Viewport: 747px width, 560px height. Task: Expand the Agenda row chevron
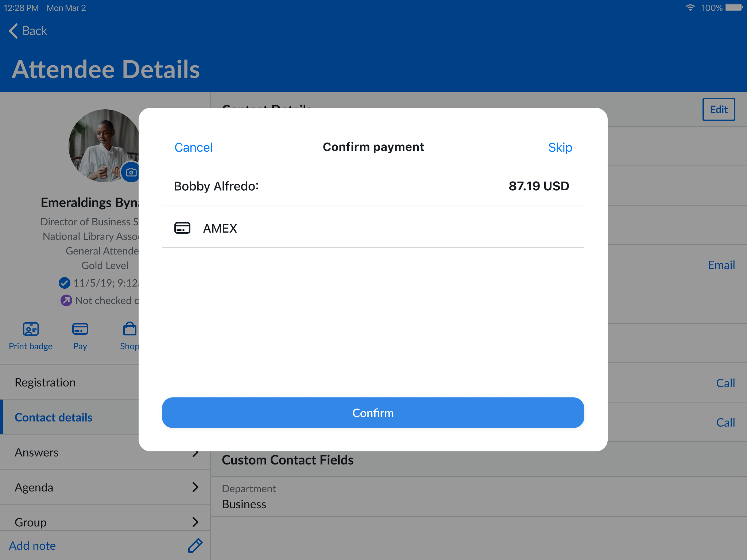coord(196,487)
